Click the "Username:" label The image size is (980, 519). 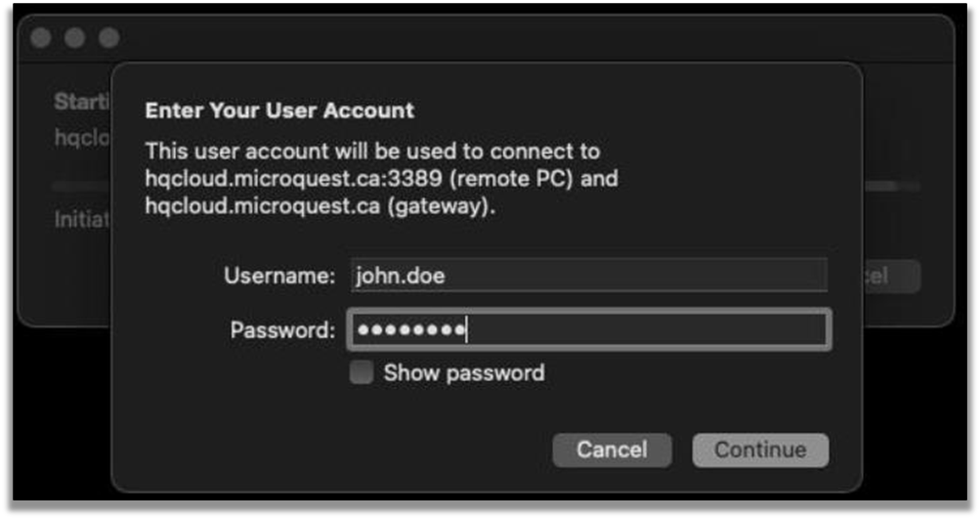(279, 276)
